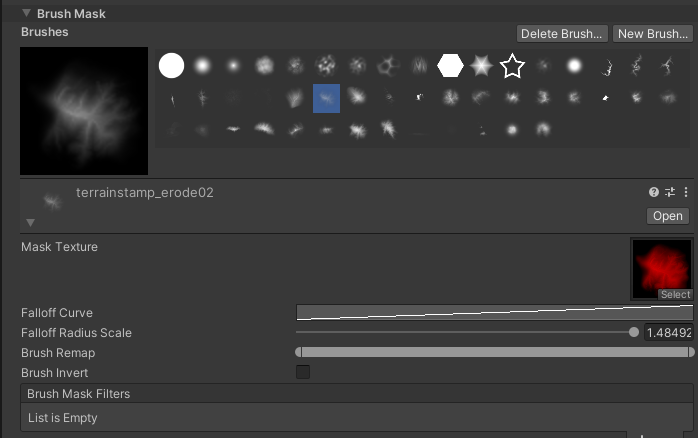698x438 pixels.
Task: Click Select on the Mask Texture
Action: point(675,294)
